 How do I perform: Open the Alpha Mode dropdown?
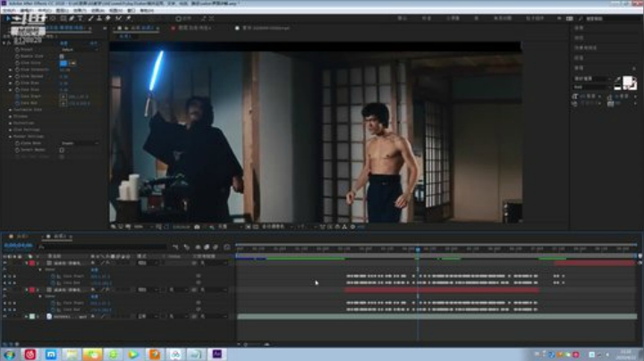(80, 143)
